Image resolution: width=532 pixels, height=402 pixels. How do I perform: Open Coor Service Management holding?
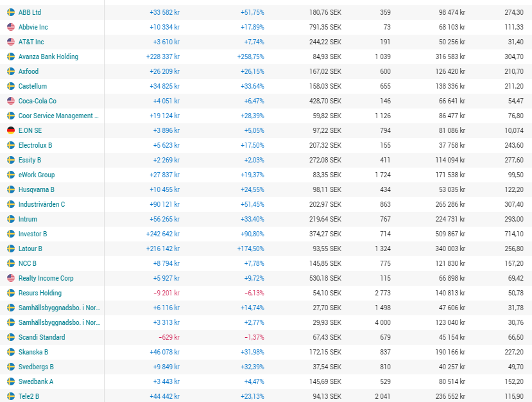tap(58, 116)
